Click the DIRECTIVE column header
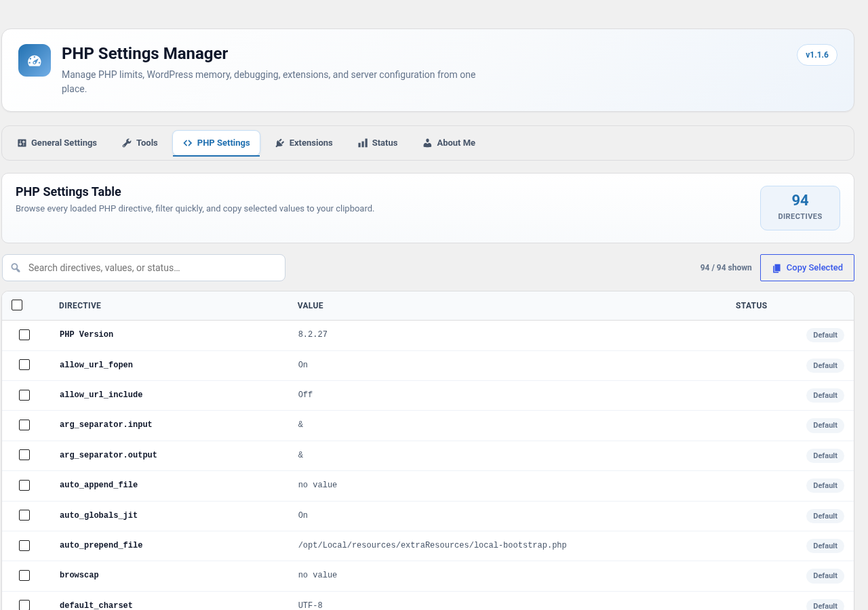 pyautogui.click(x=80, y=306)
